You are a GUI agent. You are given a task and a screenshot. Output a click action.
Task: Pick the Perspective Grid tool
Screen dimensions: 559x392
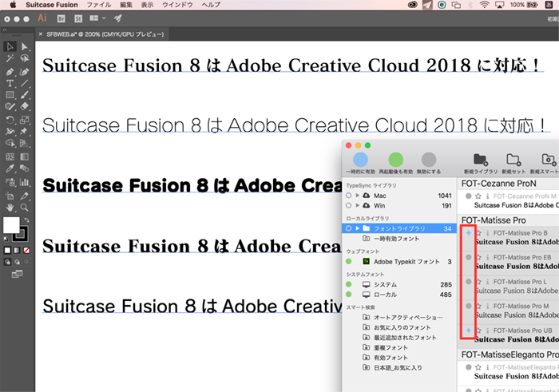click(x=24, y=143)
